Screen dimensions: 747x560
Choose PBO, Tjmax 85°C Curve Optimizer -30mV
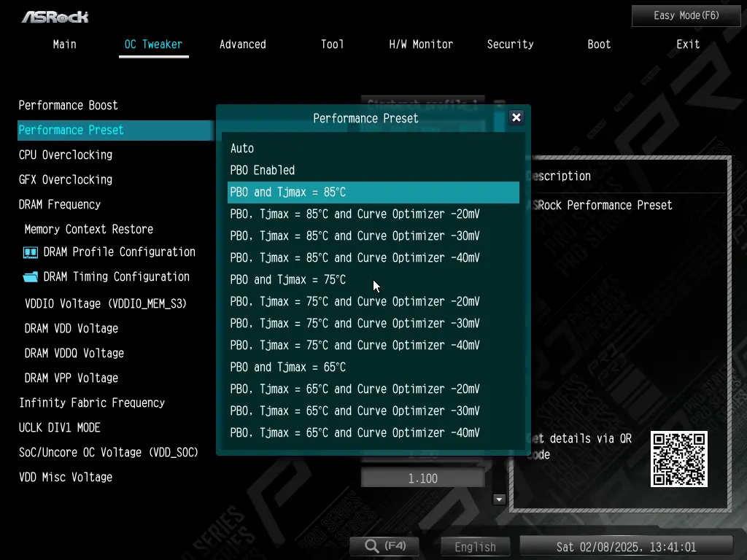pyautogui.click(x=373, y=236)
